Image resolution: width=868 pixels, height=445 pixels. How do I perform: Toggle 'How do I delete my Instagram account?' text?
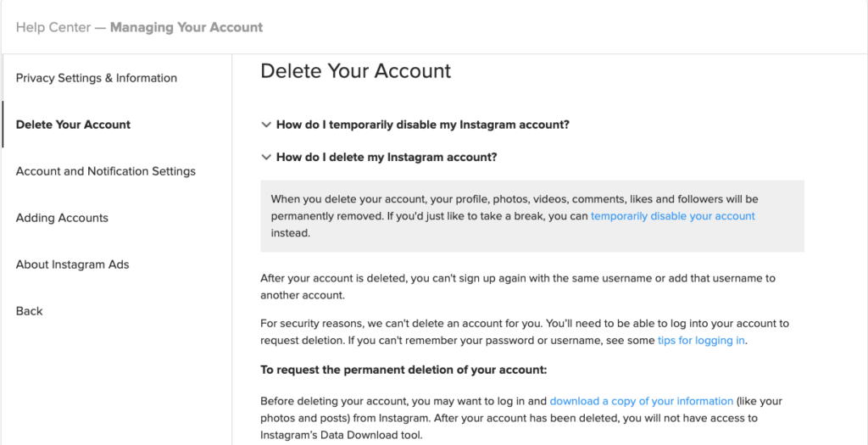point(387,158)
